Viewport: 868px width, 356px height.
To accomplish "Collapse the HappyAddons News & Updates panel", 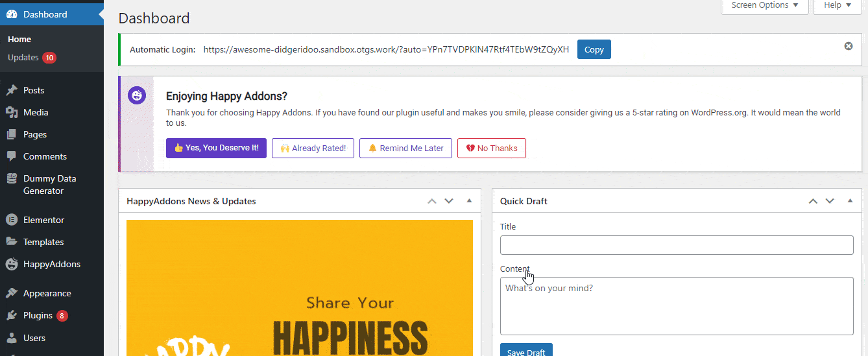I will (x=469, y=201).
